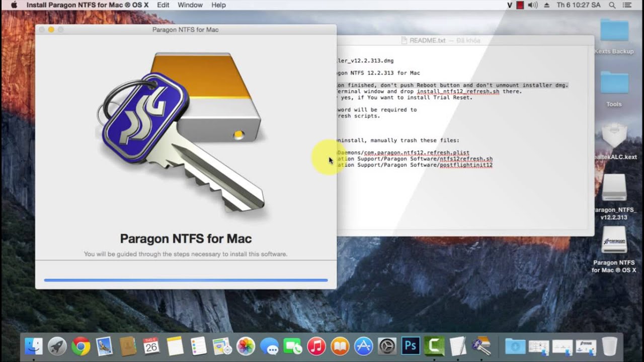This screenshot has width=644, height=362.
Task: Open Reminders list icon in Dock
Action: [198, 346]
